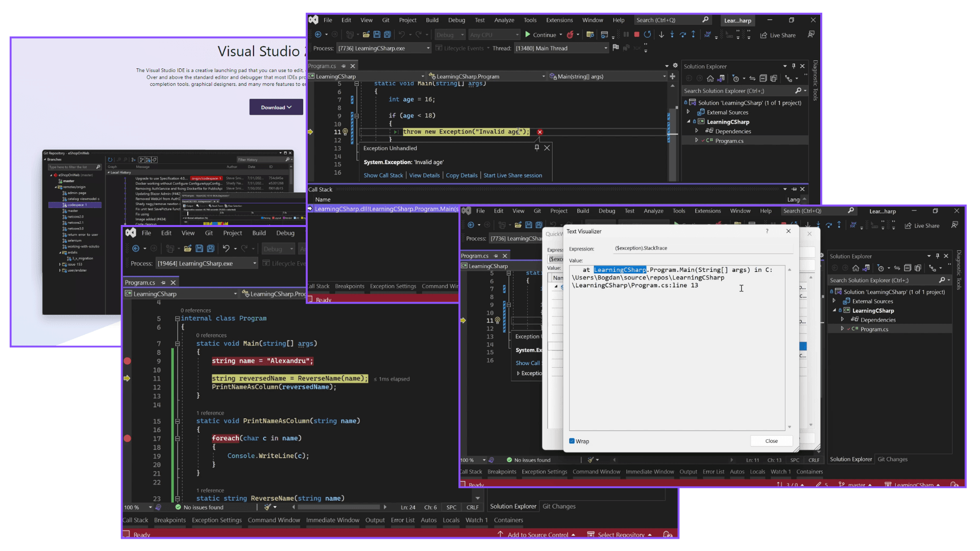Toggle the breakpoint on line 17
The height and width of the screenshot is (551, 980).
coord(127,438)
